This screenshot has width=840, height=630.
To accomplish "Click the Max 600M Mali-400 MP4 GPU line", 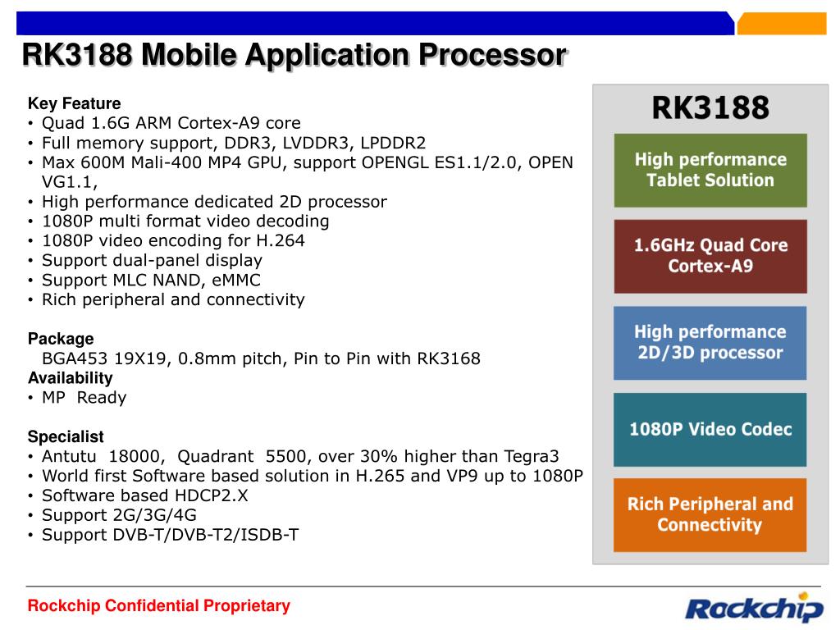I will (x=308, y=162).
